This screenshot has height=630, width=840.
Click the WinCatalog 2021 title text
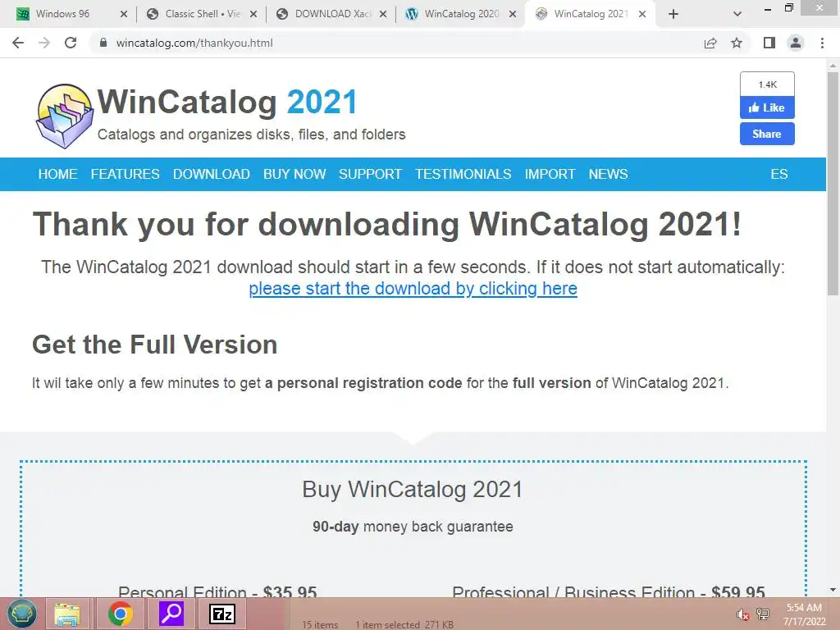point(227,102)
